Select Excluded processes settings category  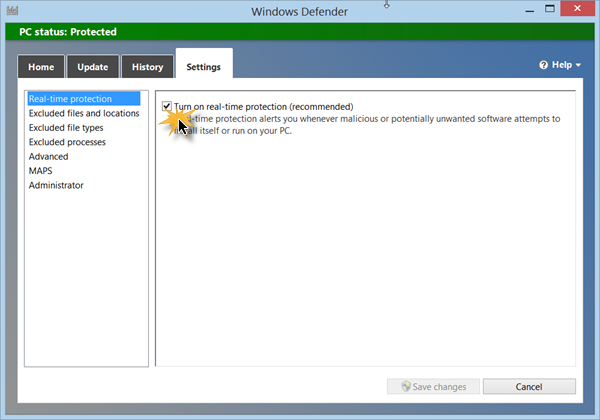coord(67,142)
